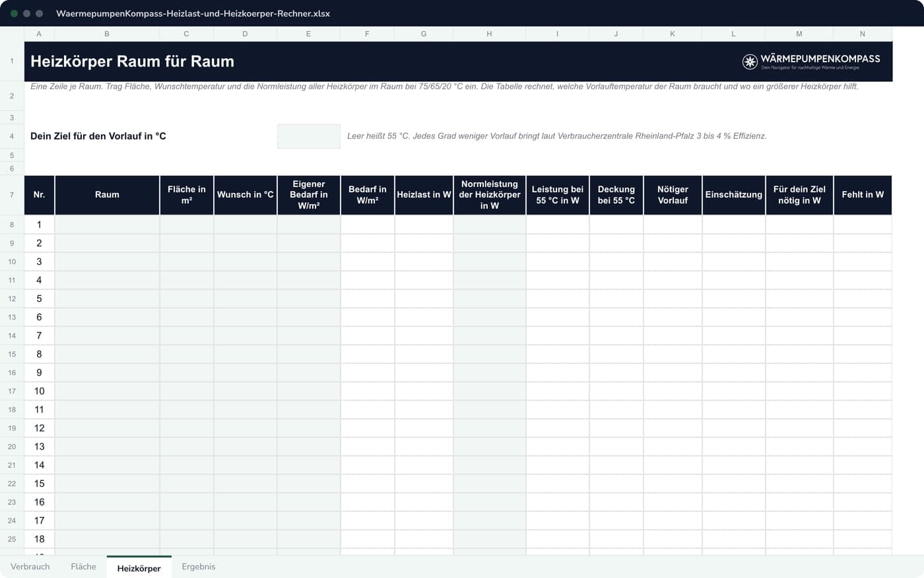This screenshot has height=578, width=924.
Task: Click the Nr. header cell
Action: pos(39,195)
